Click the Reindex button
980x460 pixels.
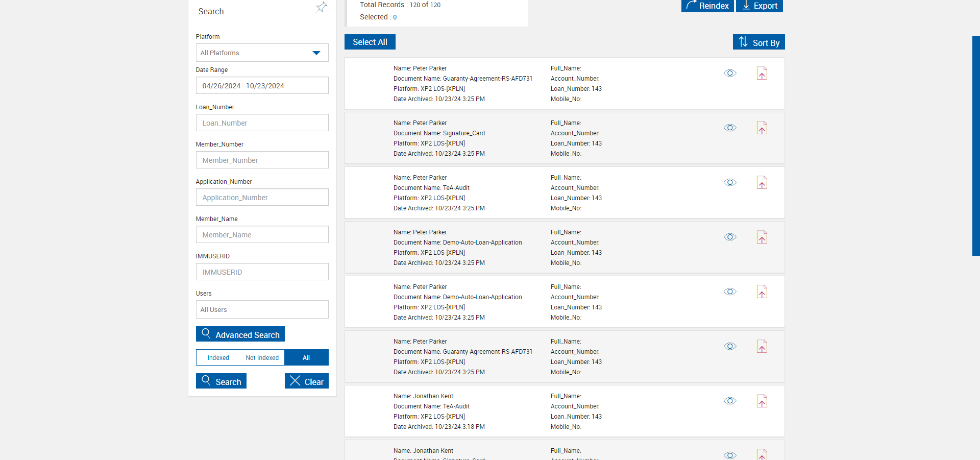(707, 6)
